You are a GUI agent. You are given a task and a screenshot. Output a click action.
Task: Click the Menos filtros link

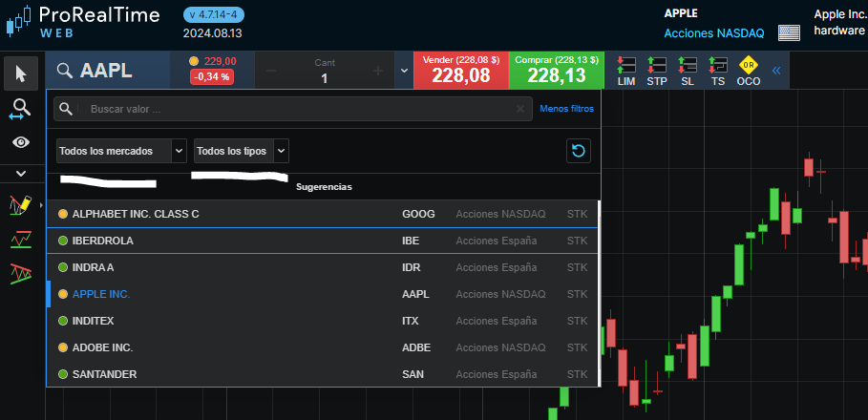point(567,109)
